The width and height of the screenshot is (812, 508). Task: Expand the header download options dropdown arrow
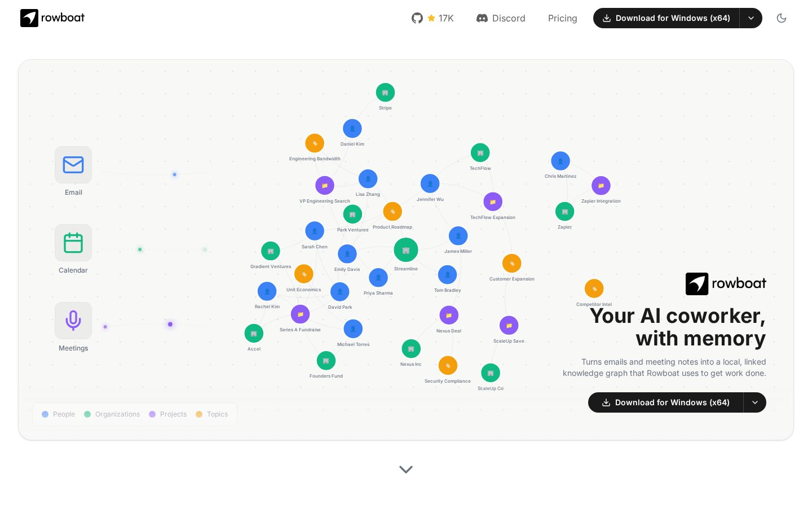tap(751, 18)
